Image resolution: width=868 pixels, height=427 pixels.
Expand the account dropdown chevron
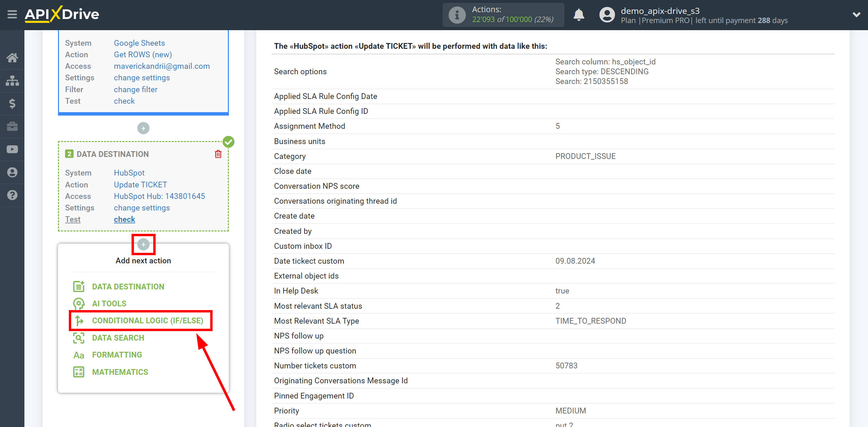856,15
